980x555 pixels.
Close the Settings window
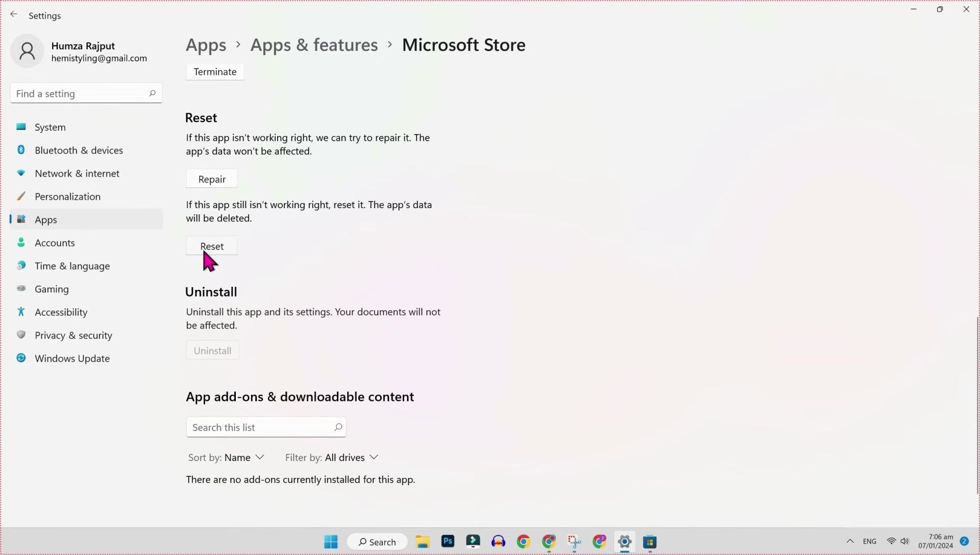point(966,9)
